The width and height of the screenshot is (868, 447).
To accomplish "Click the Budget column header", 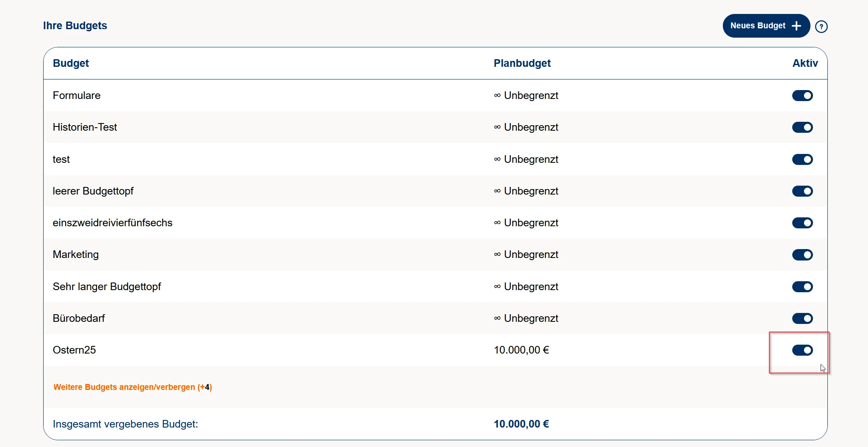I will click(x=71, y=63).
